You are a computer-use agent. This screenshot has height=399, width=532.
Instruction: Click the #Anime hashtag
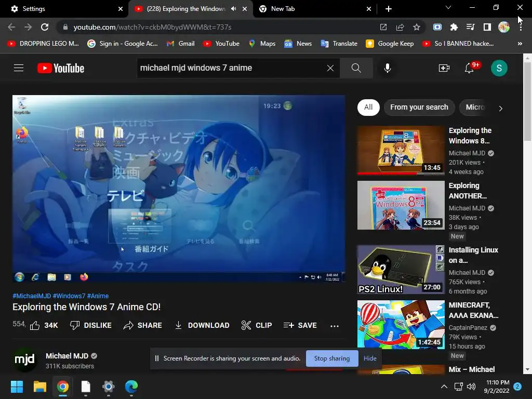pyautogui.click(x=98, y=296)
